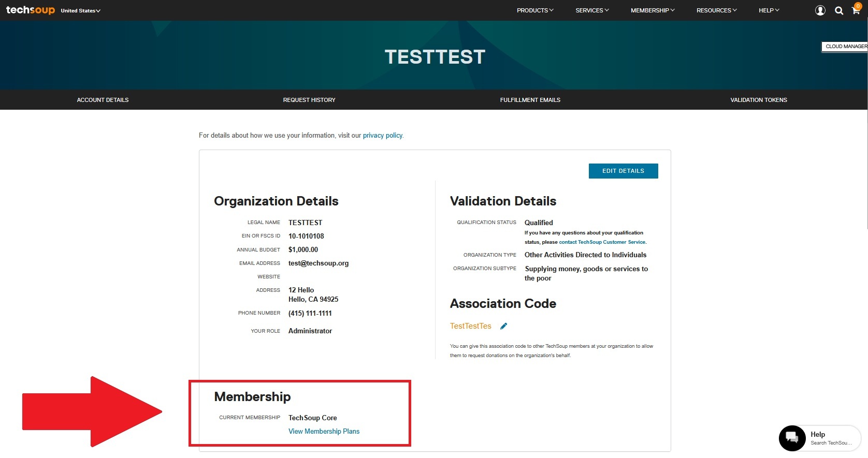Click the Validation Details heading
The height and width of the screenshot is (458, 868).
(x=503, y=201)
